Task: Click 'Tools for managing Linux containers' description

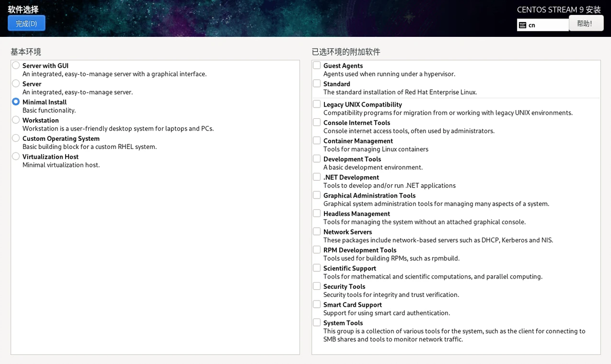Action: coord(376,149)
